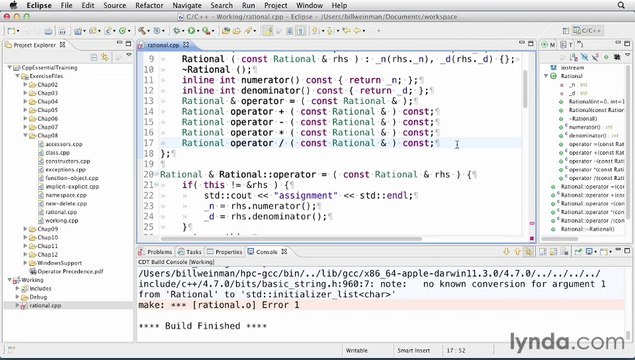Select the C/C++ perspective button
This screenshot has height=360, width=635.
(x=588, y=31)
